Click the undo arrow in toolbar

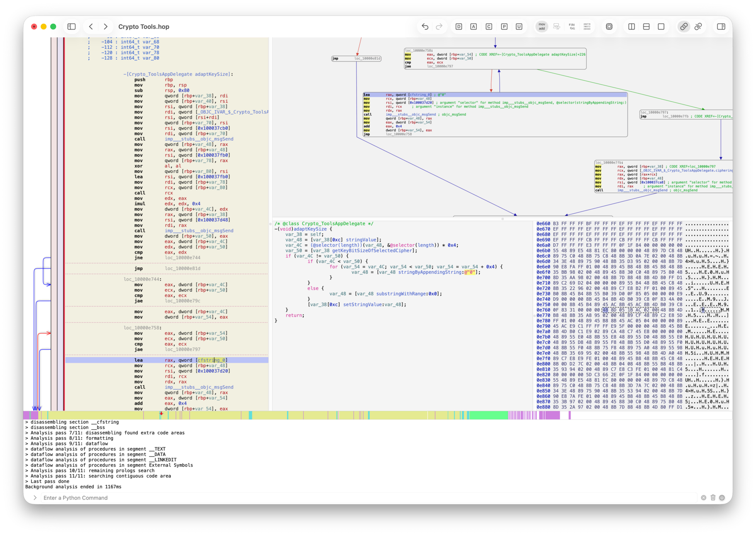(x=425, y=27)
